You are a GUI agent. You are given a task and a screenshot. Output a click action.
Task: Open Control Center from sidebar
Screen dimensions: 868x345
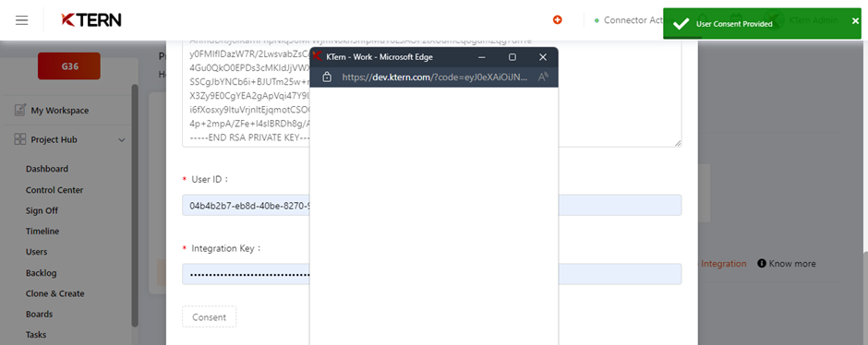tap(54, 190)
